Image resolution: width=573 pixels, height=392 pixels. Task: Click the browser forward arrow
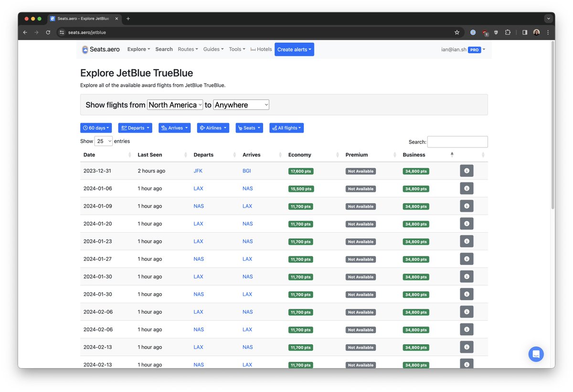(36, 32)
